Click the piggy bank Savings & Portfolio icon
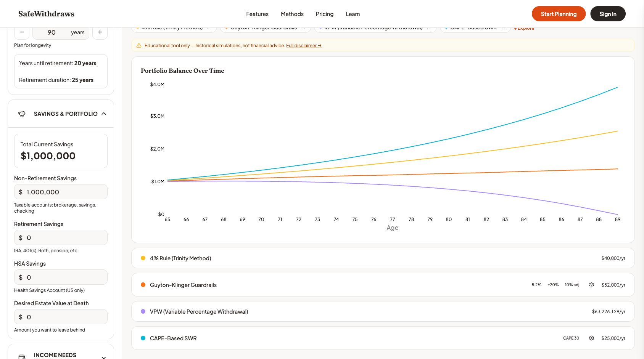Image resolution: width=644 pixels, height=359 pixels. click(x=22, y=114)
